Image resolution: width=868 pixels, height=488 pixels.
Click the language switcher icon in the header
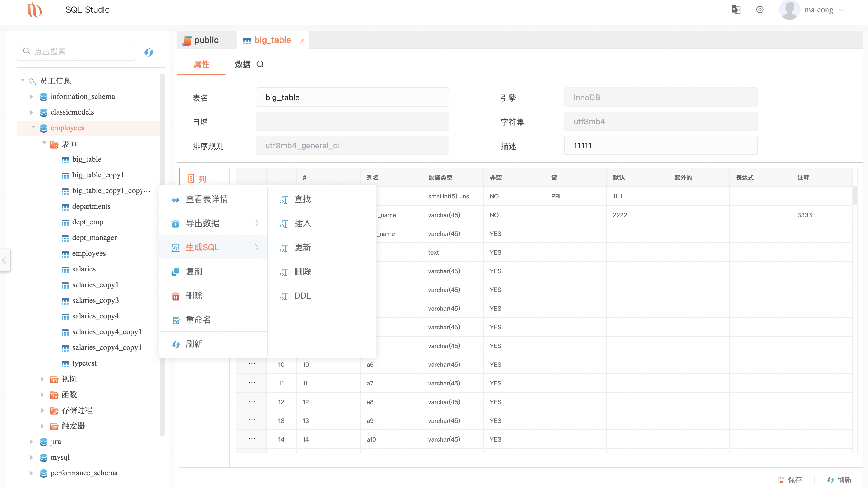tap(736, 9)
